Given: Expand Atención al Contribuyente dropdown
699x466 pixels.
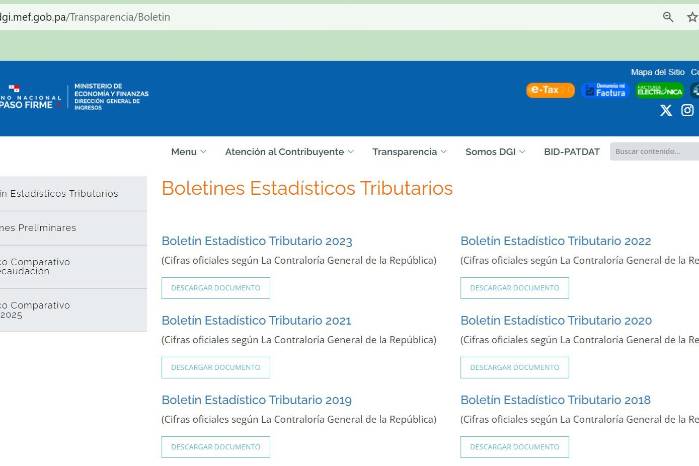Looking at the screenshot, I should click(x=289, y=152).
